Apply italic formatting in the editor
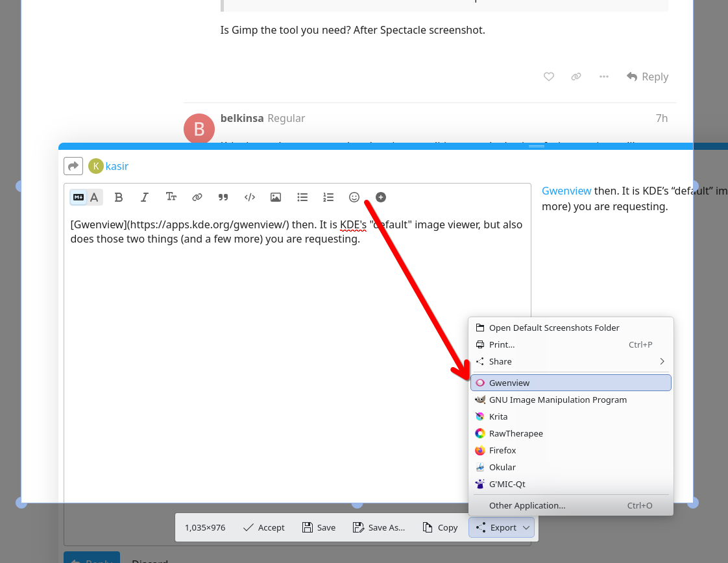The height and width of the screenshot is (563, 728). pyautogui.click(x=145, y=197)
